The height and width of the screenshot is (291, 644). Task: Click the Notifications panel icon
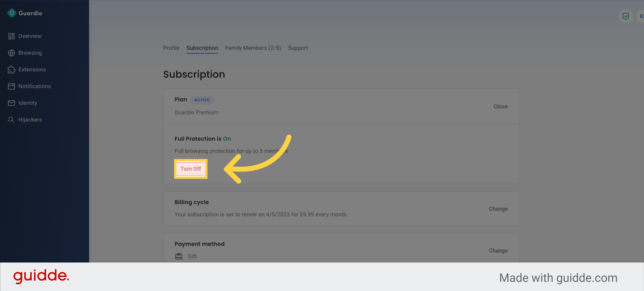click(x=11, y=86)
